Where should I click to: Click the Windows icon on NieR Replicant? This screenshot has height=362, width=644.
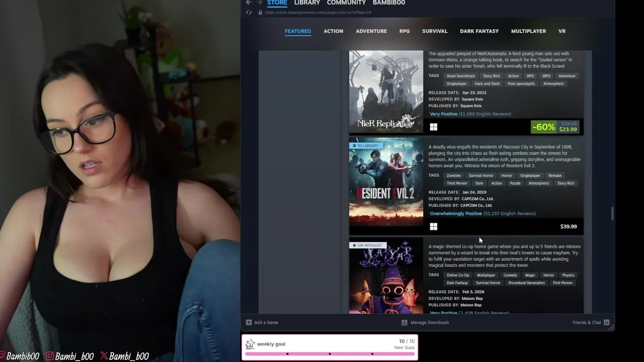[434, 127]
